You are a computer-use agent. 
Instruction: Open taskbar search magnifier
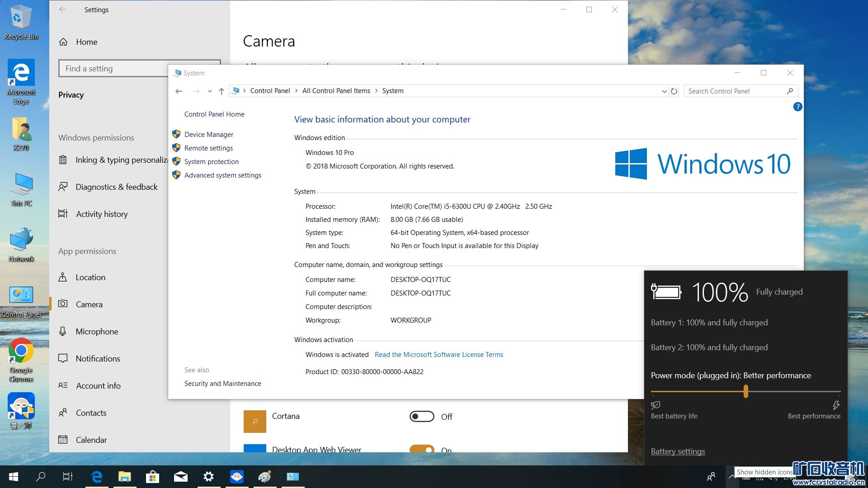point(41,476)
